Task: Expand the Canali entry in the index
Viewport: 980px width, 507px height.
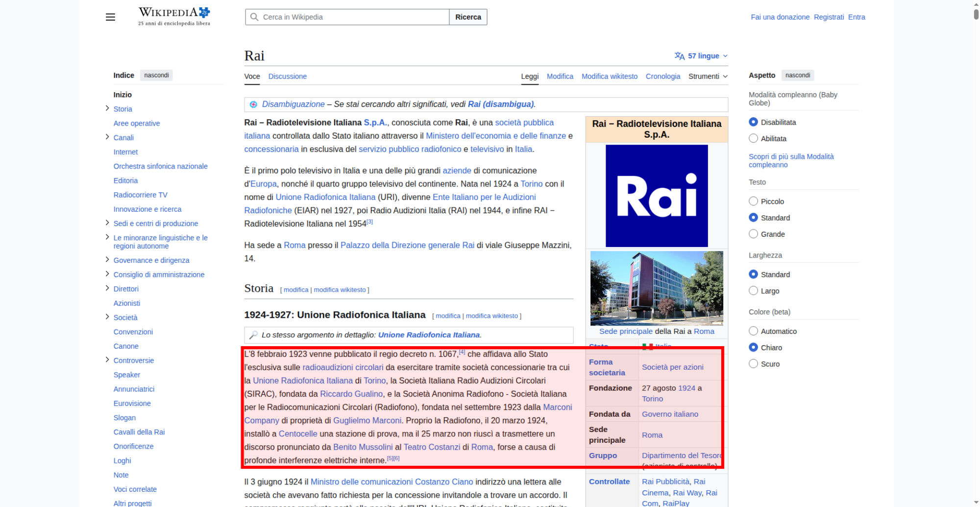Action: (107, 137)
